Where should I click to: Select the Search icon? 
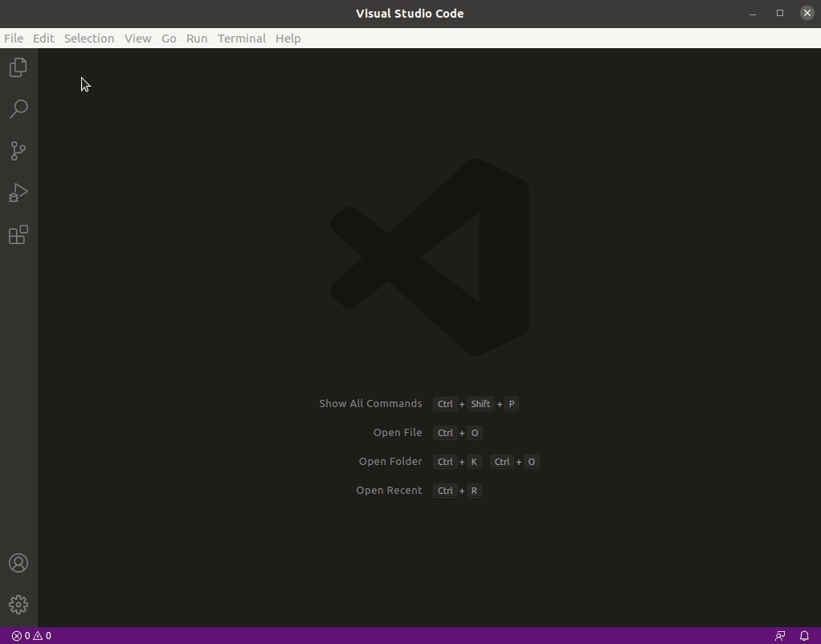coord(18,109)
